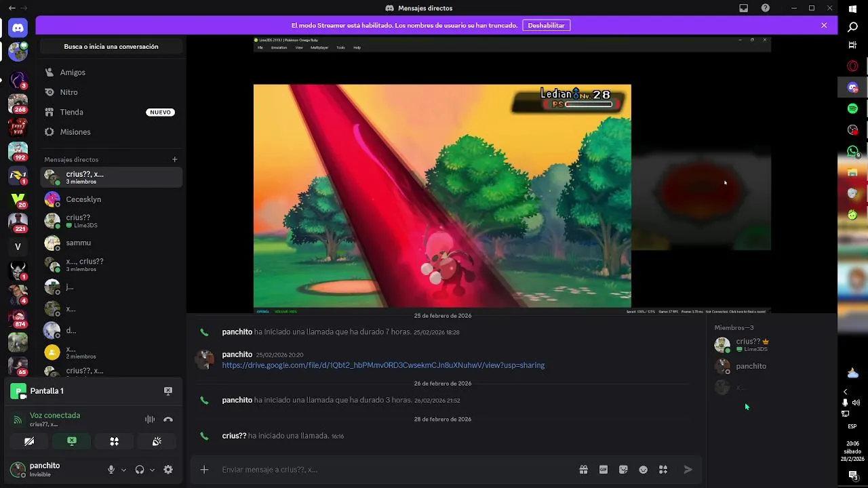Open group DM x..., crius?? 3 miembros
Viewport: 868px width, 488px height.
click(x=111, y=264)
